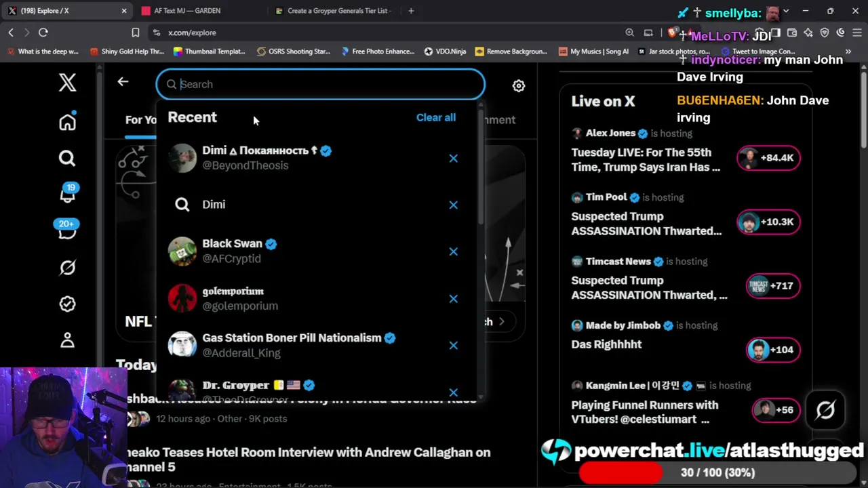Open the floating Grok button
868x488 pixels.
click(x=825, y=410)
